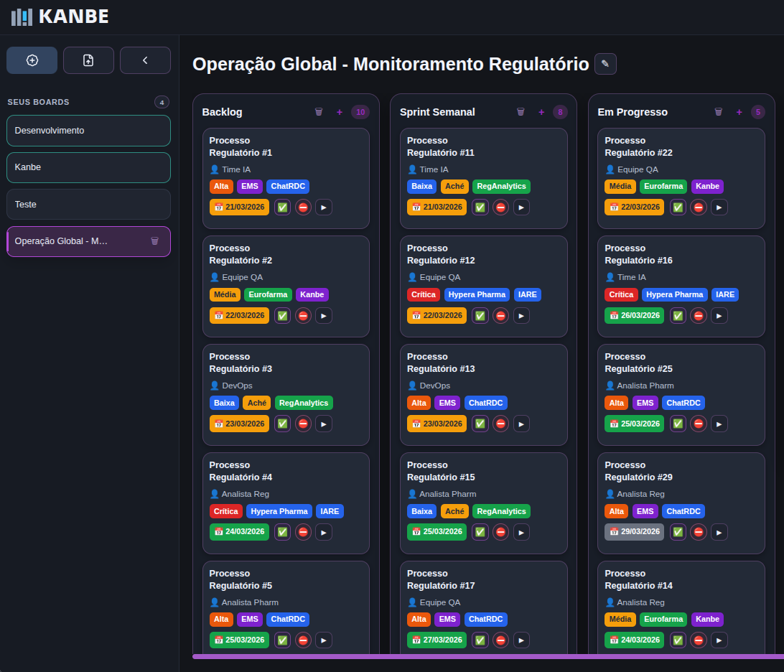The height and width of the screenshot is (672, 784).
Task: Click the trash icon next to Operação Global board
Action: pos(155,241)
